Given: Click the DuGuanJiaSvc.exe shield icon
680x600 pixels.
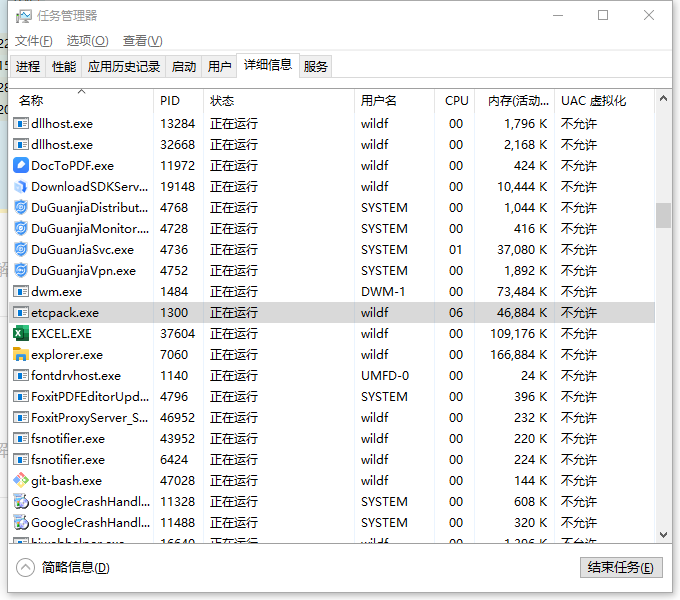Looking at the screenshot, I should (x=21, y=250).
